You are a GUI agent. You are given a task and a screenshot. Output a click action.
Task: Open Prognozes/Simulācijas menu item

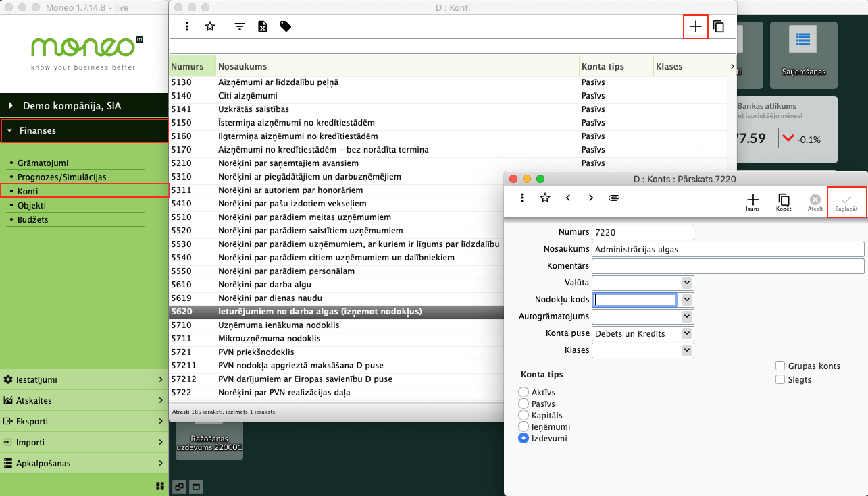pos(61,177)
